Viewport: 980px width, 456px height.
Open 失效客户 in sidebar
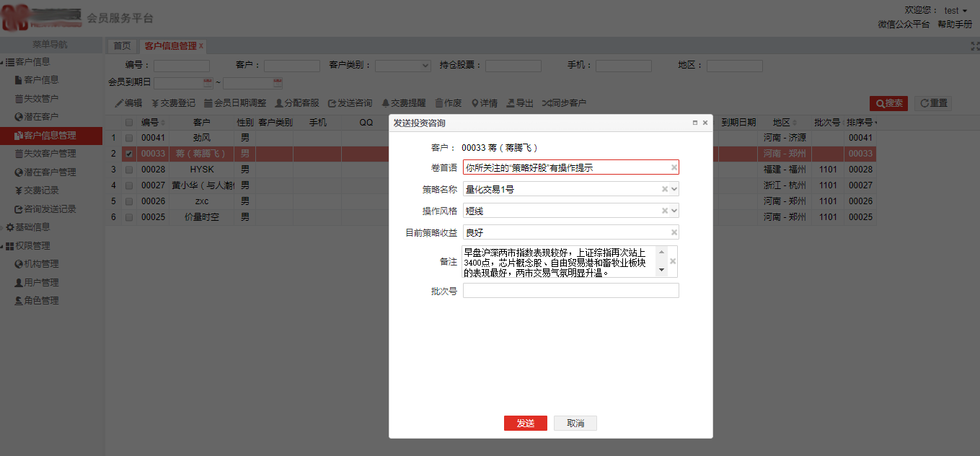(37, 98)
